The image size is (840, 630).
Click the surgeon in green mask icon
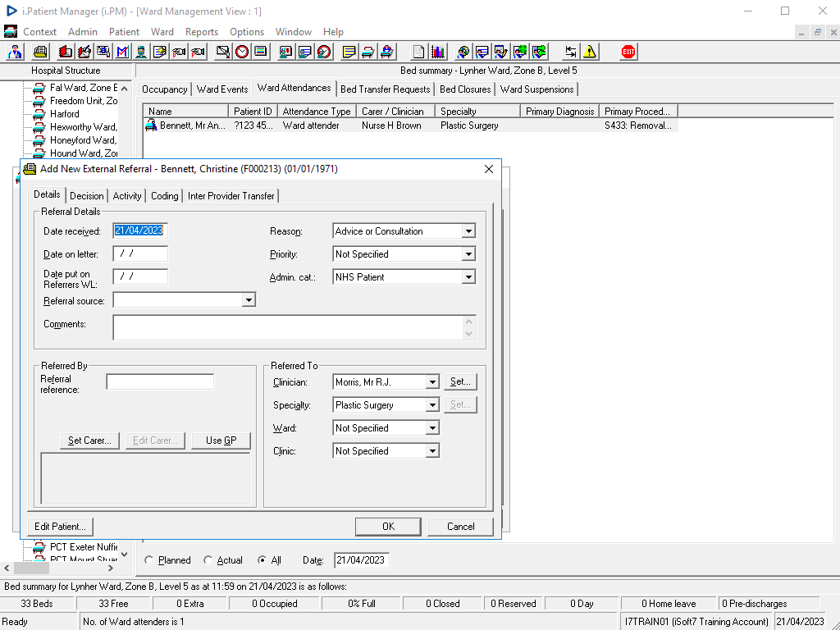(141, 52)
